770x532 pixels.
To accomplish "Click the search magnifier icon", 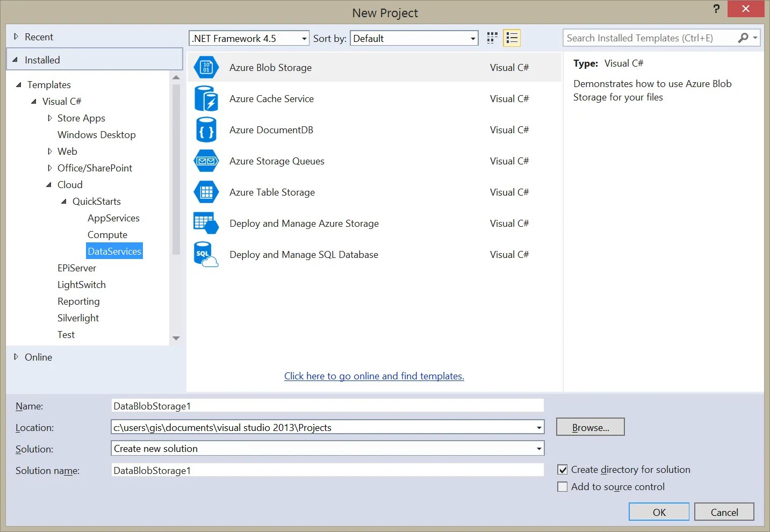I will point(743,38).
